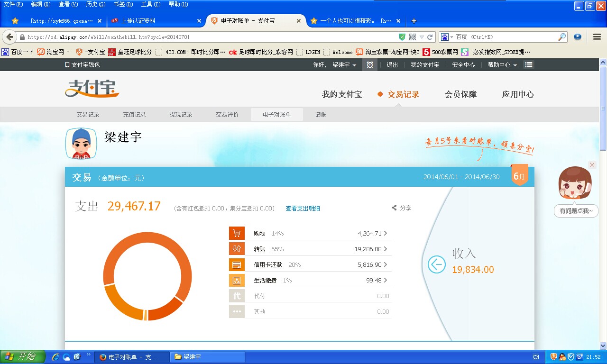The height and width of the screenshot is (364, 607).
Task: Open the 帮助中心 dropdown
Action: (x=502, y=65)
